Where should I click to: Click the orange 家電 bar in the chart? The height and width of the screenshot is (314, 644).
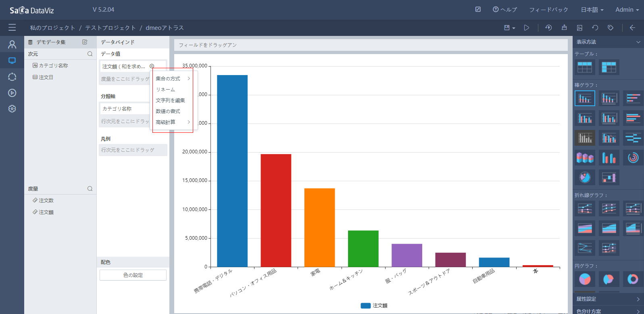319,227
